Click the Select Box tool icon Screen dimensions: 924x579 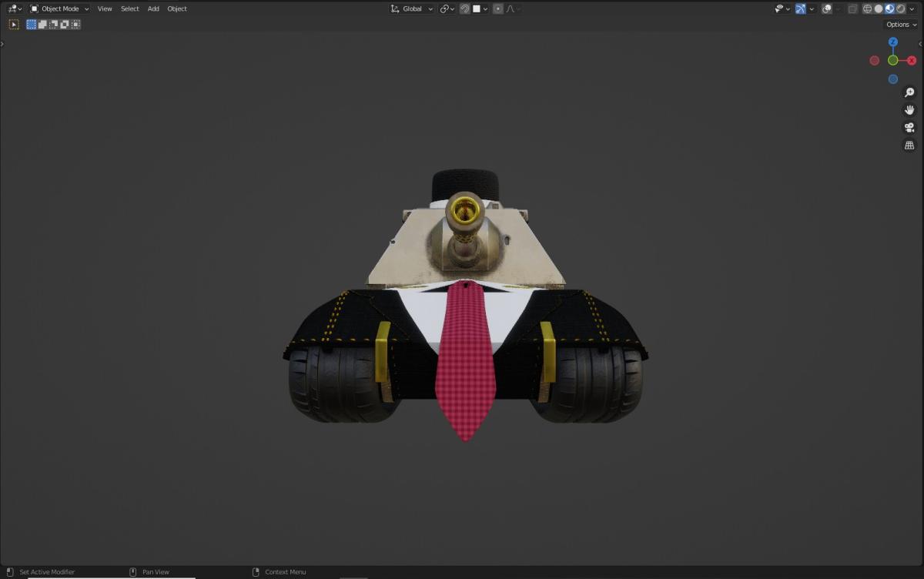pyautogui.click(x=14, y=24)
